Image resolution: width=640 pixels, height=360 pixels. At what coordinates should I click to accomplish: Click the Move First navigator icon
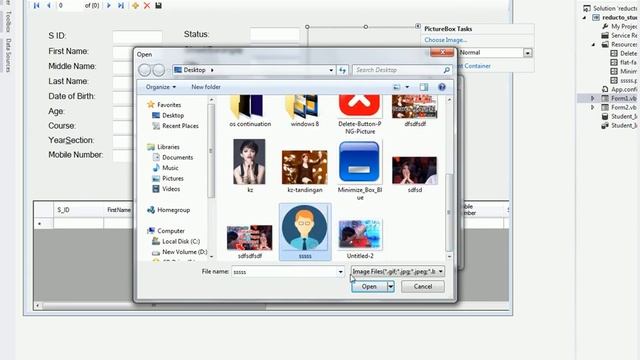click(37, 5)
